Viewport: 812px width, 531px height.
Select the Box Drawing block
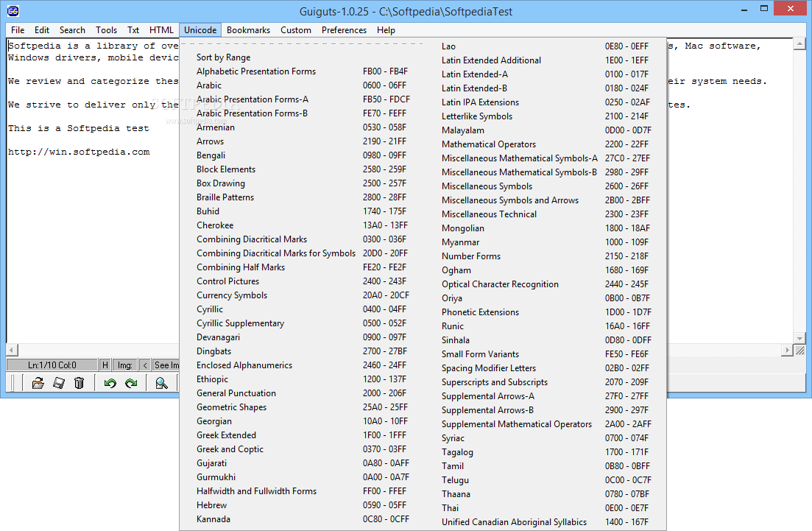click(304, 183)
